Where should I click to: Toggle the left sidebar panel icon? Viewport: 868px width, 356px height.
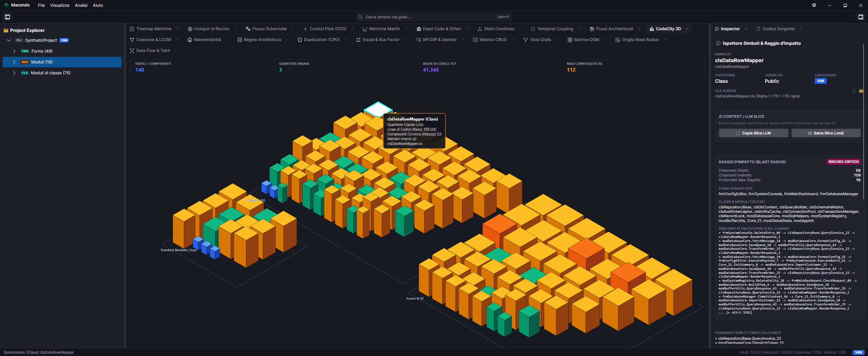click(7, 17)
